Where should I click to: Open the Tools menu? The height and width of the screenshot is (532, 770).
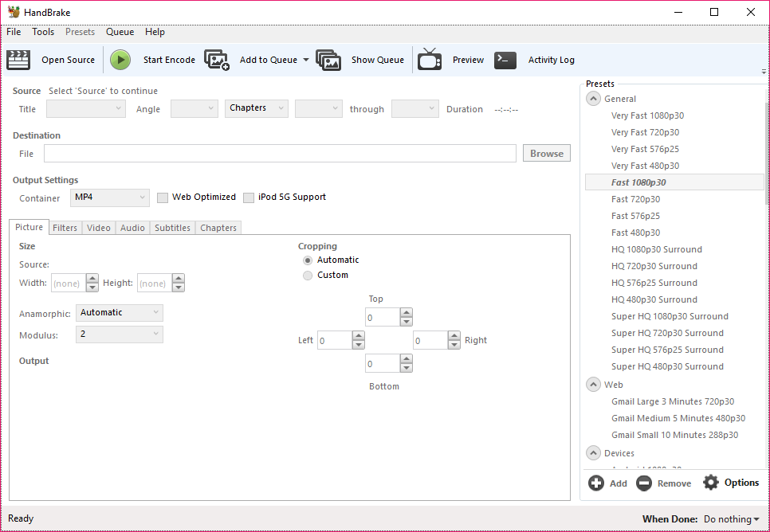43,32
